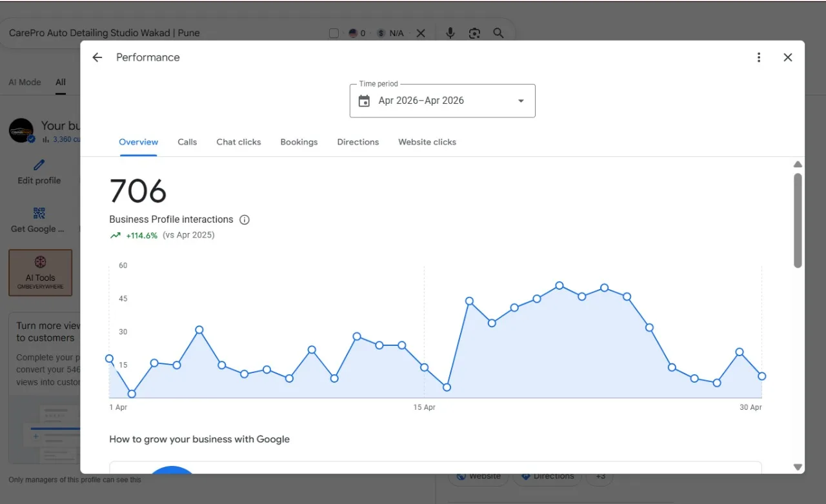Switch to the Calls tab
This screenshot has height=504, width=826.
point(187,142)
